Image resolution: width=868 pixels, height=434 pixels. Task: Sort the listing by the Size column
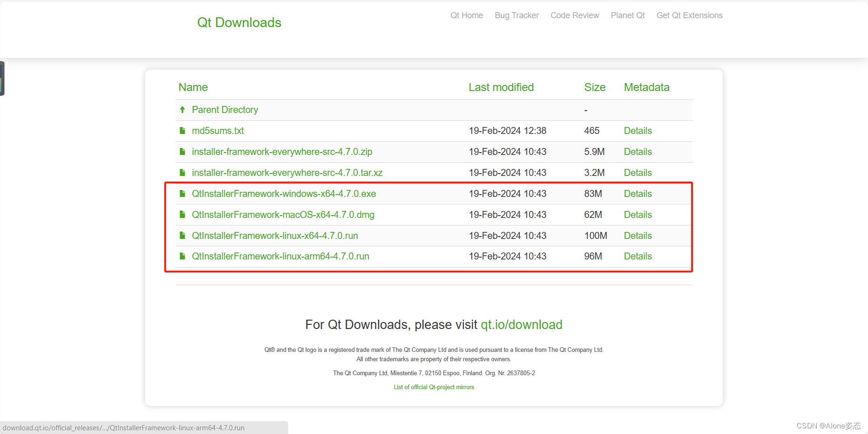(595, 87)
